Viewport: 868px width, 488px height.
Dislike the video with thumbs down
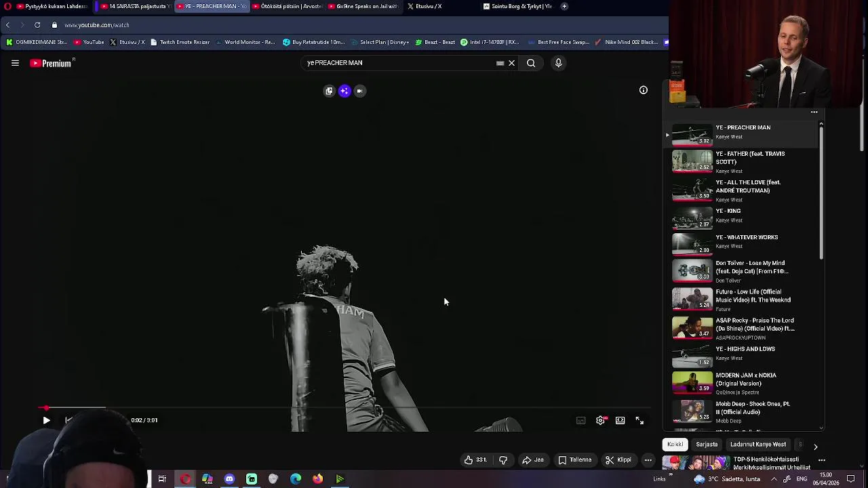[503, 460]
